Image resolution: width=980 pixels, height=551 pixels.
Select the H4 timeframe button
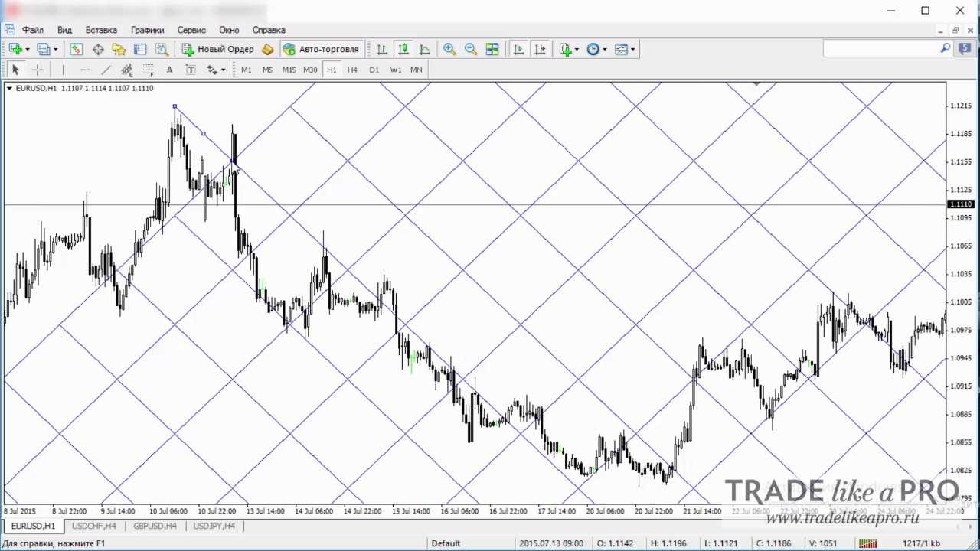click(x=352, y=70)
